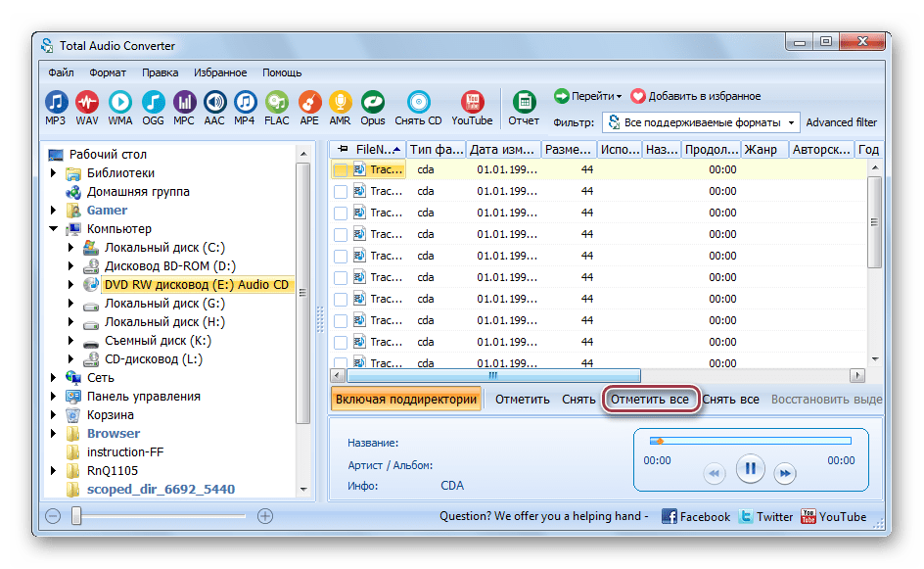Open the Избранное menu
924x569 pixels.
click(220, 72)
